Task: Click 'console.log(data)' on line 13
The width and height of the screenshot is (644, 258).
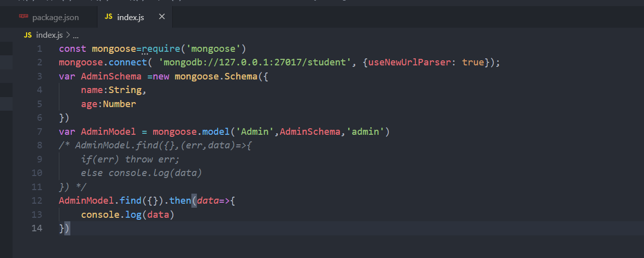Action: point(128,215)
